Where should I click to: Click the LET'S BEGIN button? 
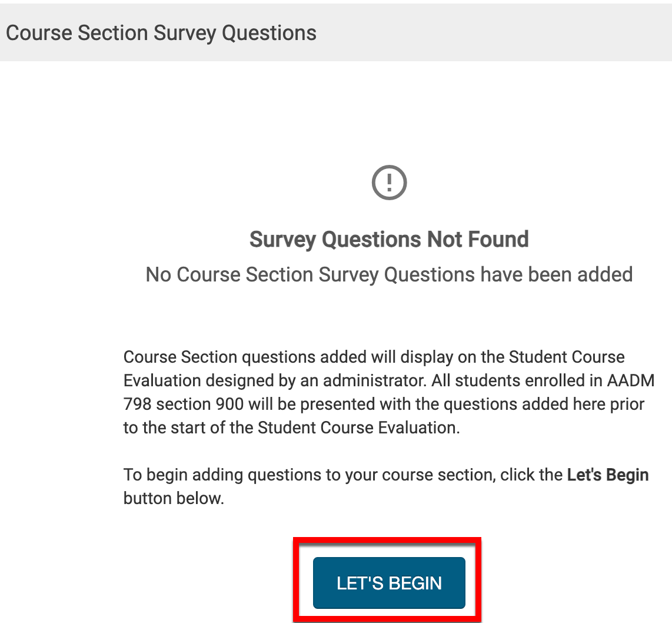[389, 583]
